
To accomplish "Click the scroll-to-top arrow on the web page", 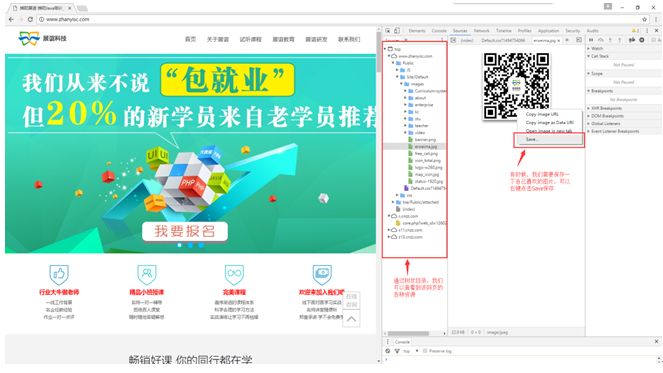I will [351, 319].
